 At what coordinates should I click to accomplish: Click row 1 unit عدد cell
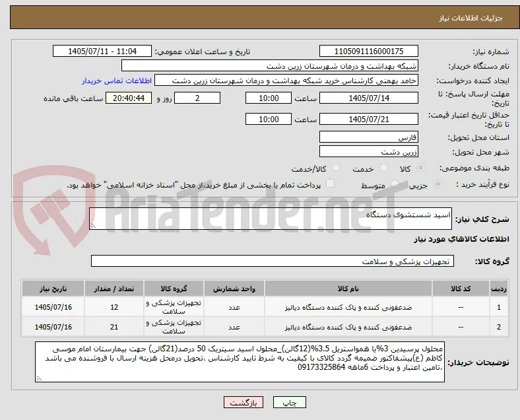234,307
